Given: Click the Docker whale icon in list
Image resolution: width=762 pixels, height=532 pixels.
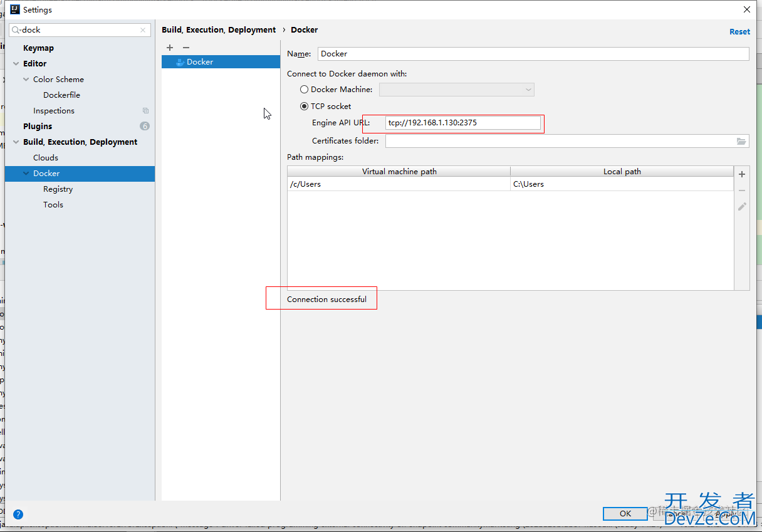Looking at the screenshot, I should tap(180, 62).
